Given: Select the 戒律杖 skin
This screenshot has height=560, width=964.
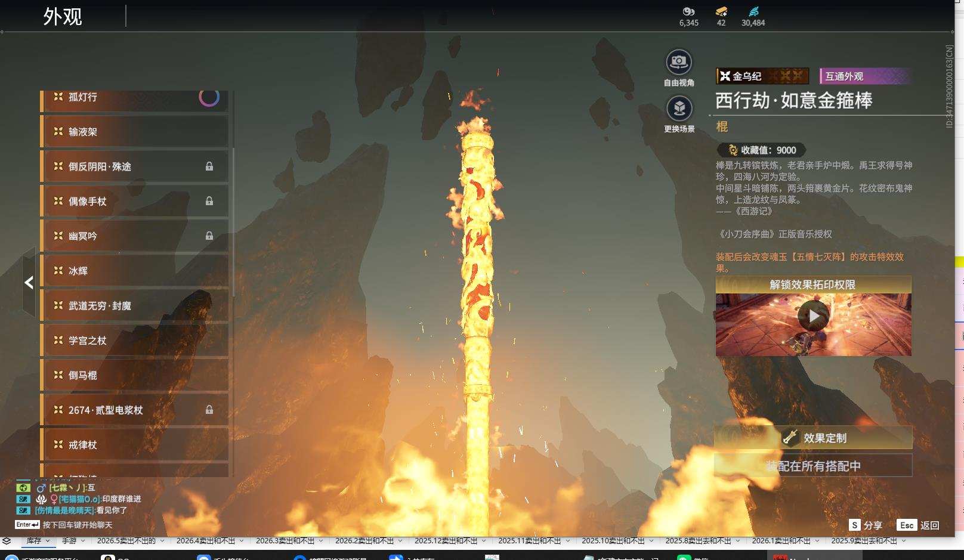Looking at the screenshot, I should tap(134, 445).
